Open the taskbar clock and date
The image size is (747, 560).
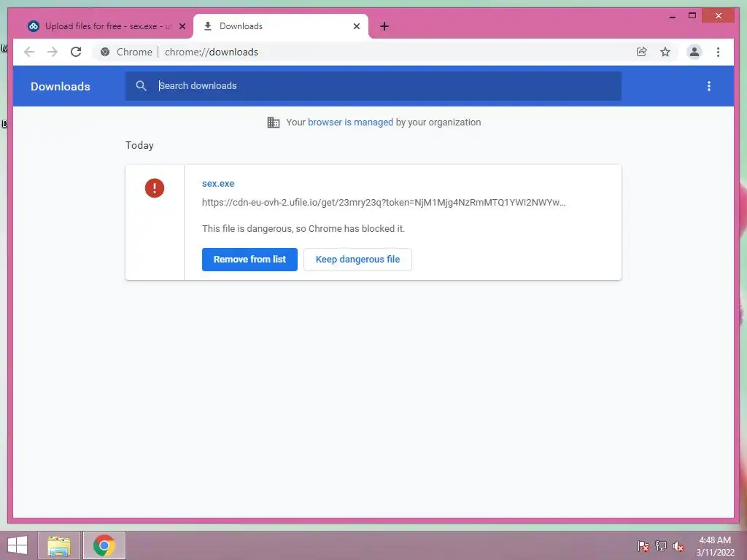(715, 546)
